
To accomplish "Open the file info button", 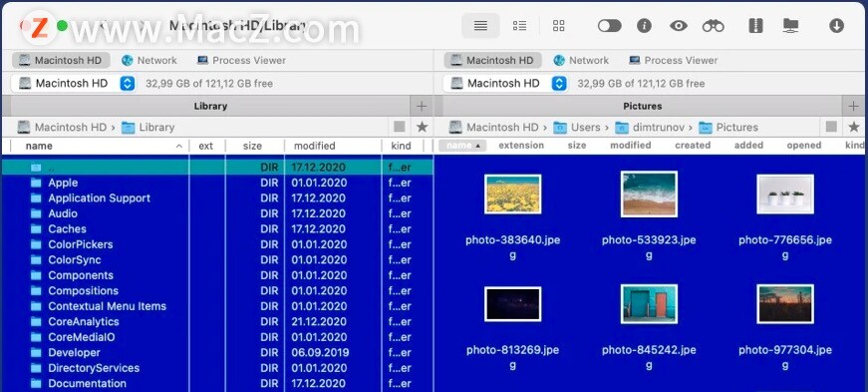I will [644, 26].
